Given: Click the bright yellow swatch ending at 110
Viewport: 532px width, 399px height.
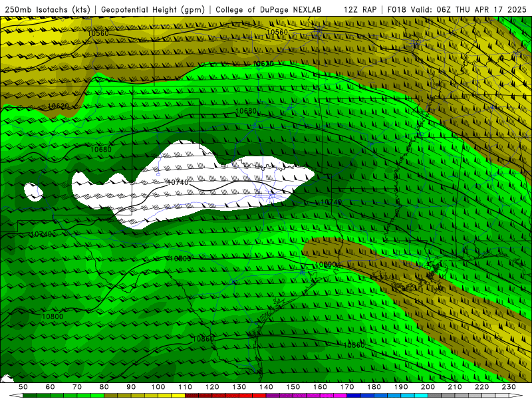Looking at the screenshot, I should tap(178, 395).
